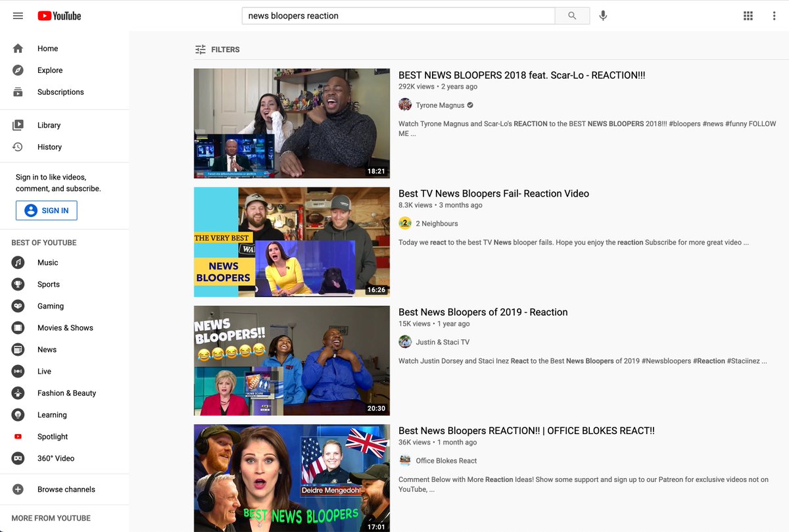Click the Spotlight red YouTube icon
Screen dimensions: 789x532
pyautogui.click(x=18, y=436)
